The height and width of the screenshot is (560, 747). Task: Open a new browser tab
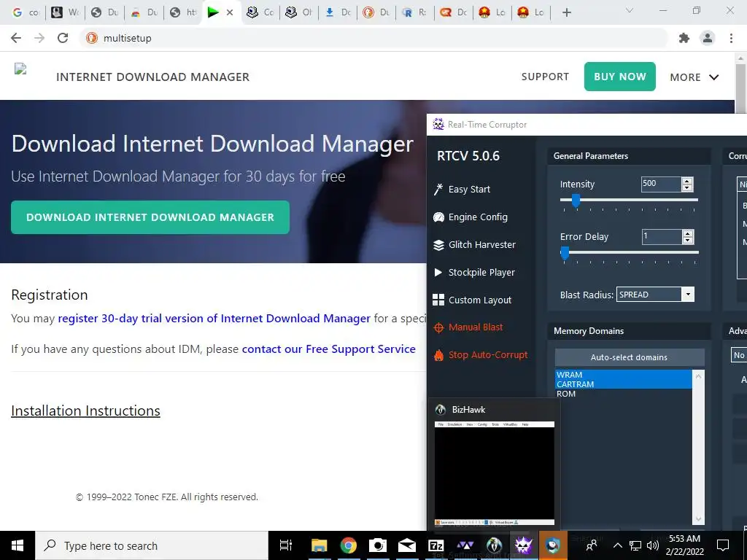(x=566, y=12)
